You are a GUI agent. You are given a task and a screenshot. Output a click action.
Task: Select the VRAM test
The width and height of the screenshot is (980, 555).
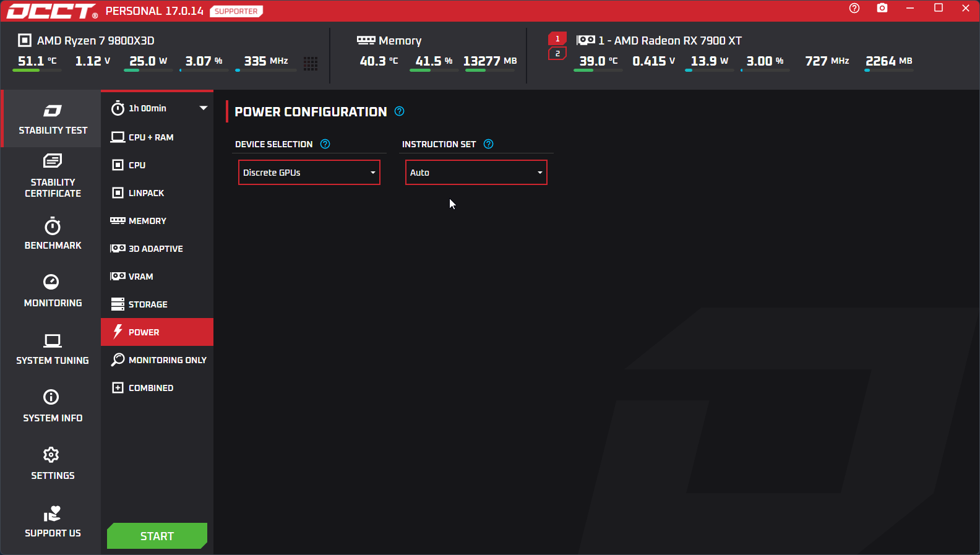pos(157,277)
